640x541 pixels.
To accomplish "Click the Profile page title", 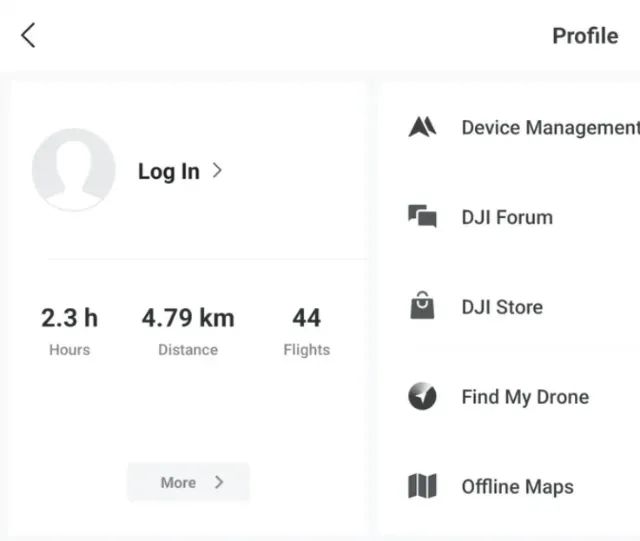I will tap(585, 36).
